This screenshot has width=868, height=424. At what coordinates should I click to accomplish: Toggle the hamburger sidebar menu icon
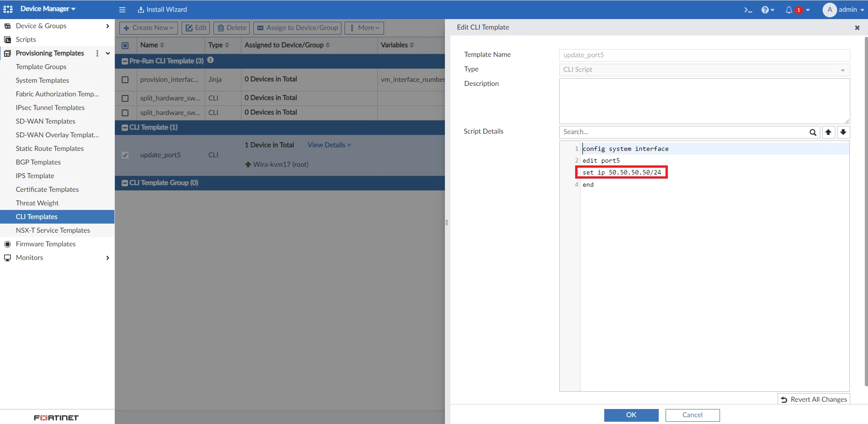(122, 10)
